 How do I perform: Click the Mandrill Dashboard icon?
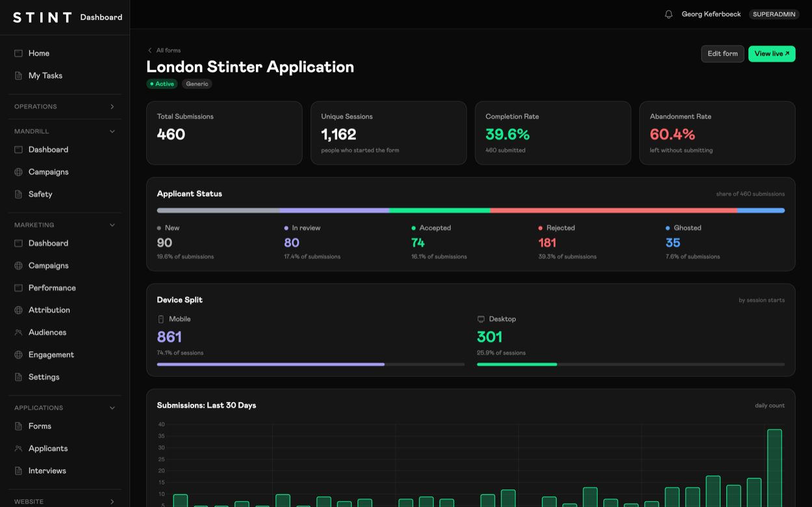[x=18, y=149]
